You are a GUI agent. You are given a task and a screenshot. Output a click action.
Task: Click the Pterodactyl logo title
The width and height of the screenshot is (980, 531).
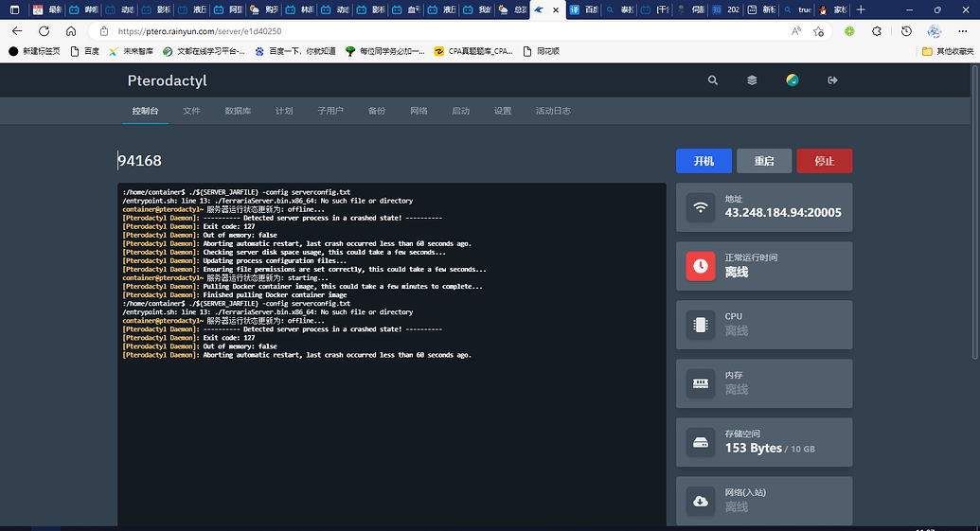tap(167, 80)
